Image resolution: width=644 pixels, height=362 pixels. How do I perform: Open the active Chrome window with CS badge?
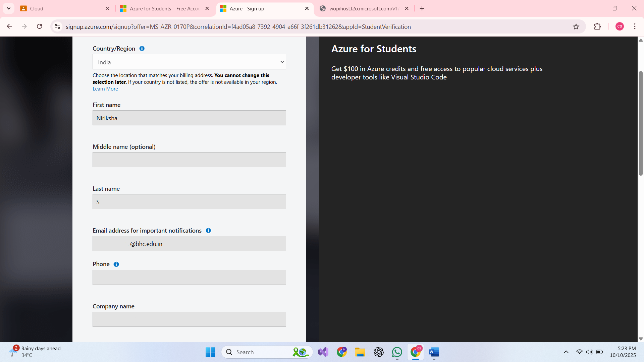416,352
